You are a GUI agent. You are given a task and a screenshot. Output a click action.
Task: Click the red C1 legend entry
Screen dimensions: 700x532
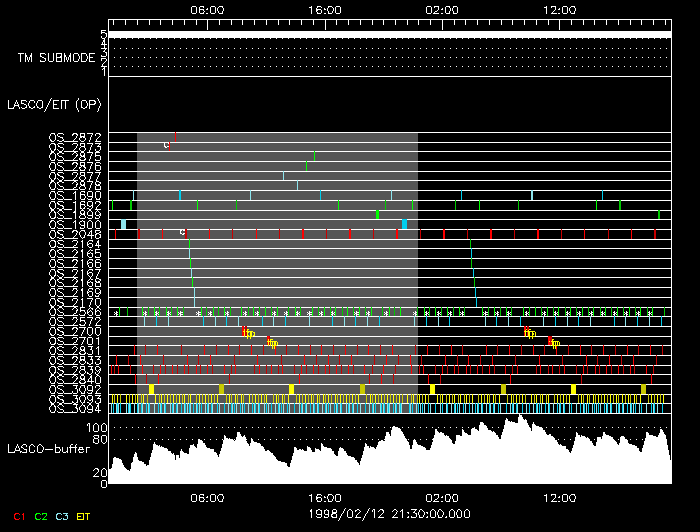click(17, 516)
